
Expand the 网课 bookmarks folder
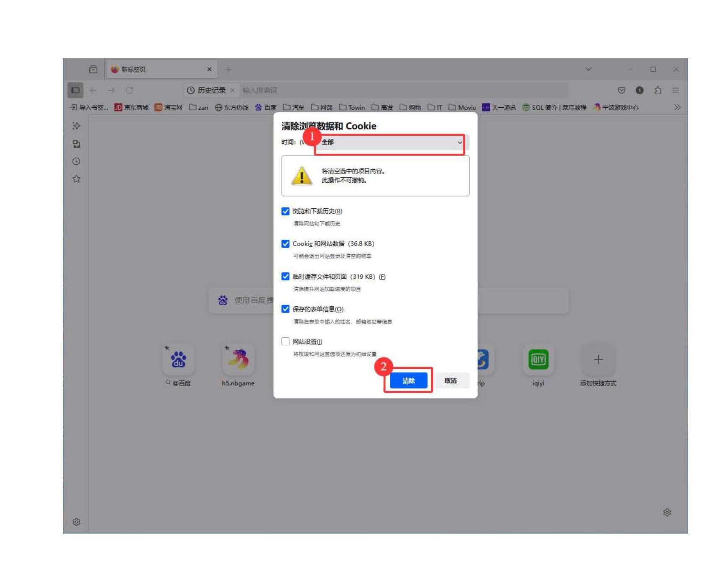322,107
